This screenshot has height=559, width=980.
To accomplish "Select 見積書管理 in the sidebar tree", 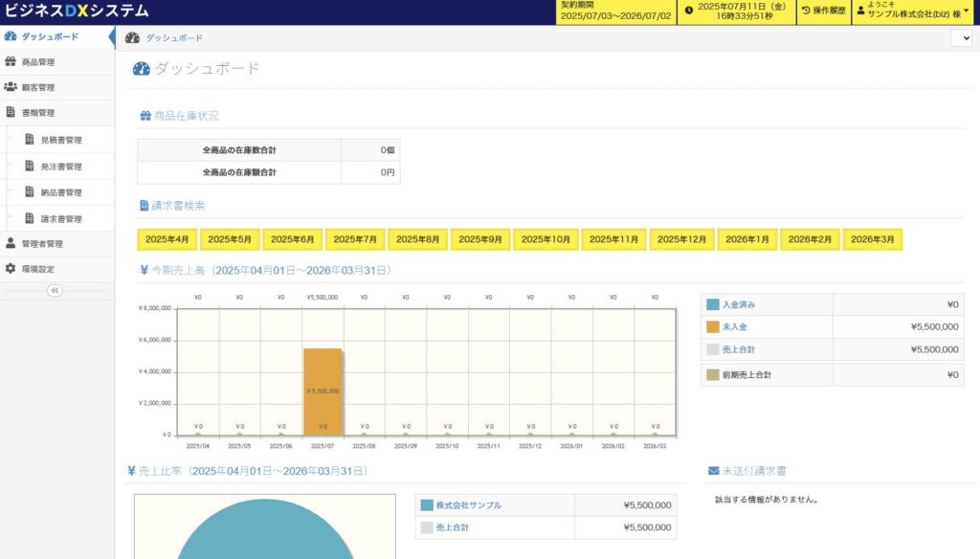I will pos(60,140).
